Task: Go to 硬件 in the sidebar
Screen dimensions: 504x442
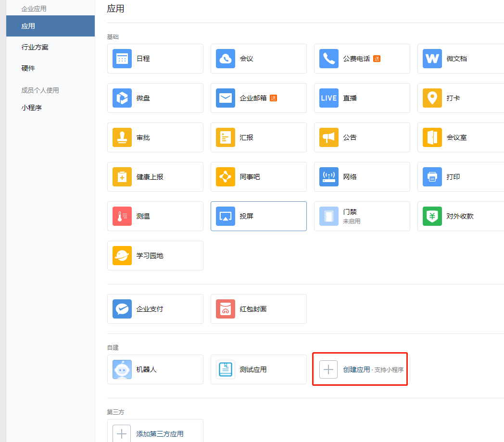Action: (x=28, y=68)
